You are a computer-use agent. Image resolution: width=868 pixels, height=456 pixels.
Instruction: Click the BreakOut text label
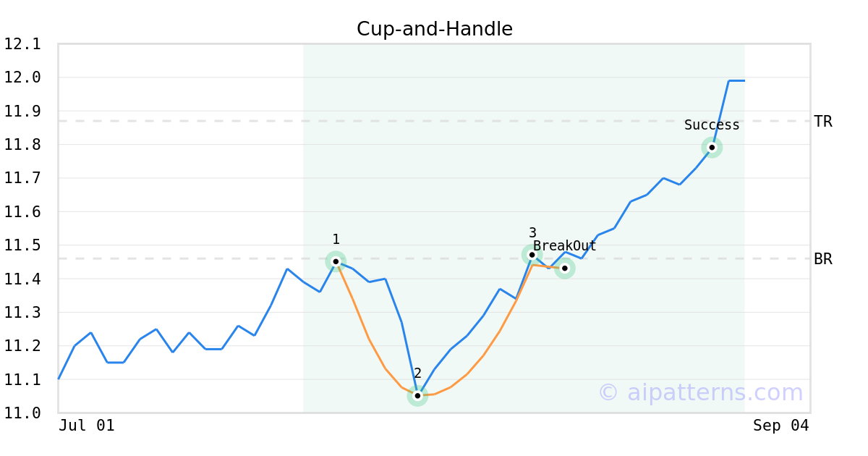pos(565,246)
